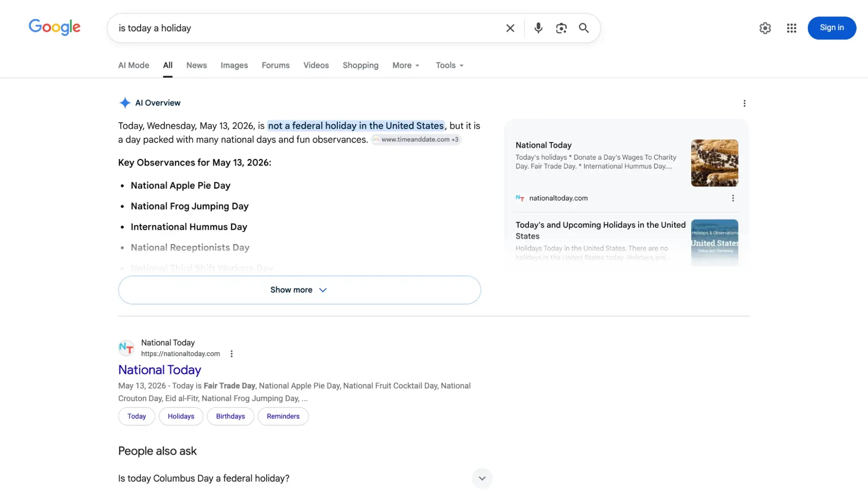
Task: Click the Birthdays sitelink chip
Action: coord(230,416)
